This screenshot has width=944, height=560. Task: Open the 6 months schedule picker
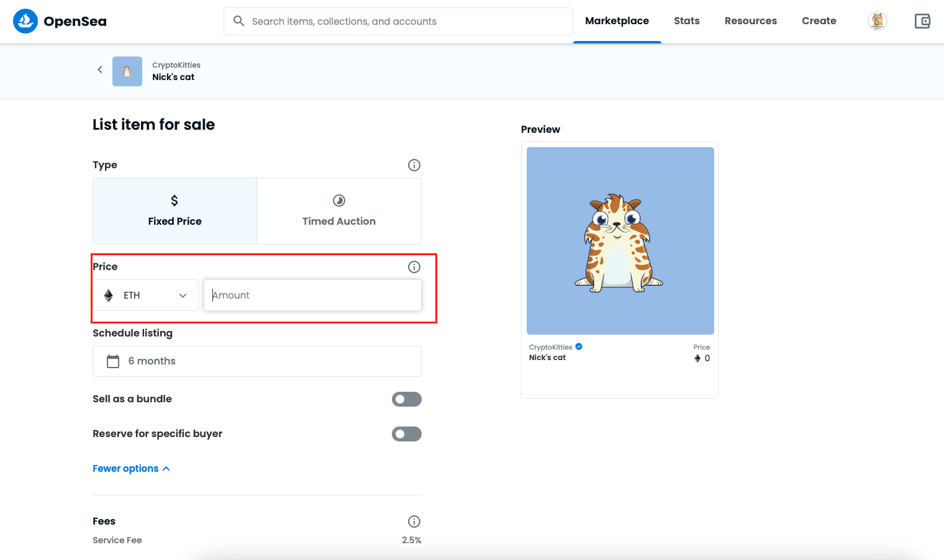pyautogui.click(x=257, y=361)
